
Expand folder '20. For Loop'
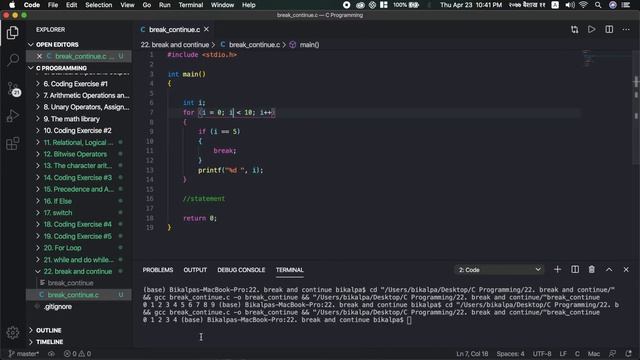coord(79,248)
